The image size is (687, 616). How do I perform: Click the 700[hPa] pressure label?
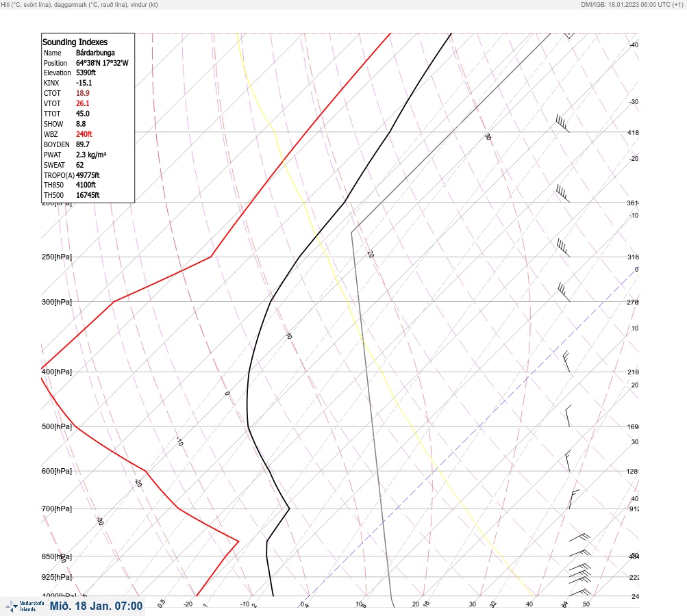[57, 509]
